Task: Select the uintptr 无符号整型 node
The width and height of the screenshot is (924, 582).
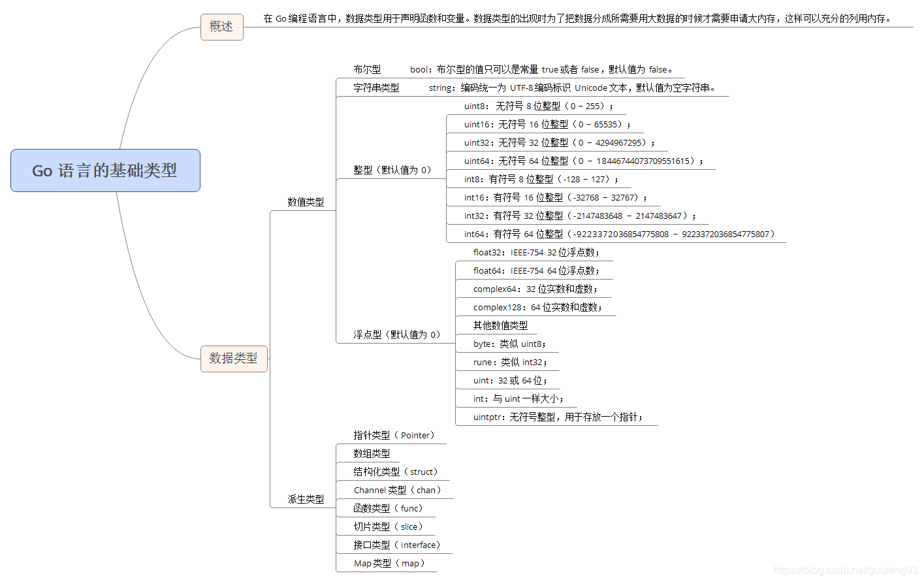Action: click(556, 417)
